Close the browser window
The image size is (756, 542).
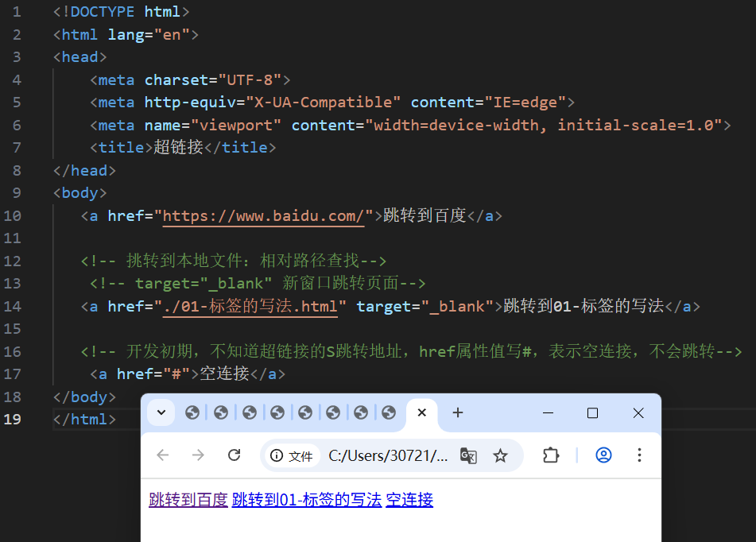(638, 412)
